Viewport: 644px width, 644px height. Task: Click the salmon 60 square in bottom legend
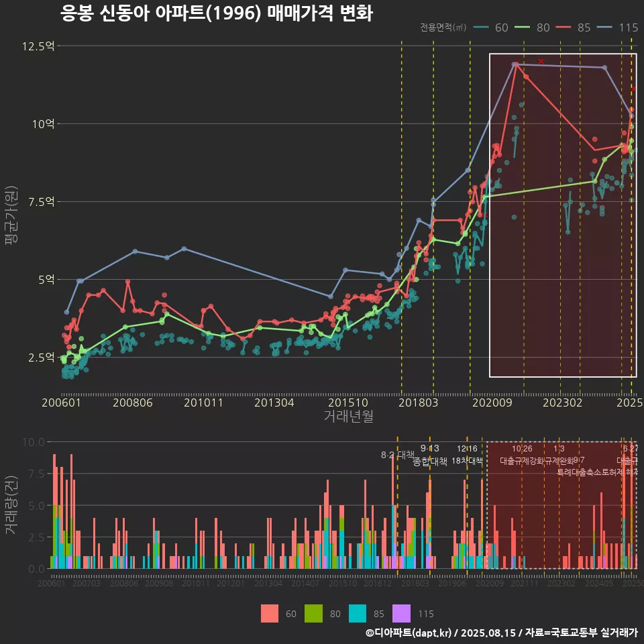click(270, 614)
